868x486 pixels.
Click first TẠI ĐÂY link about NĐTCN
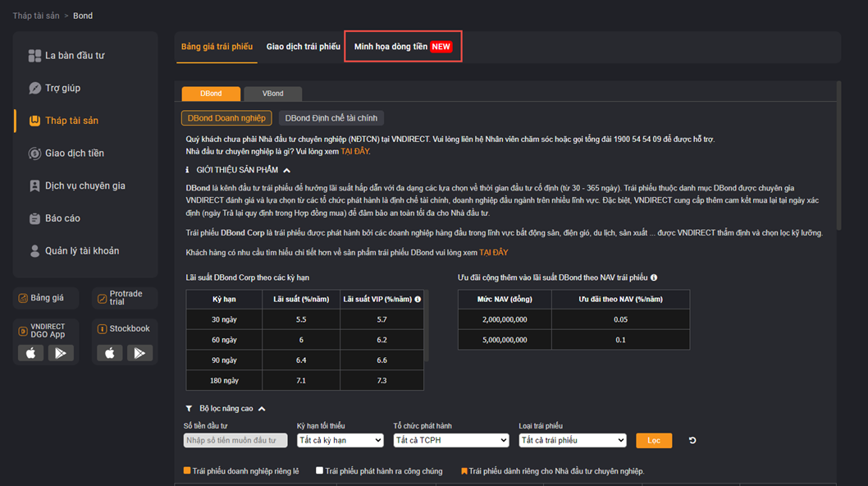click(x=354, y=151)
